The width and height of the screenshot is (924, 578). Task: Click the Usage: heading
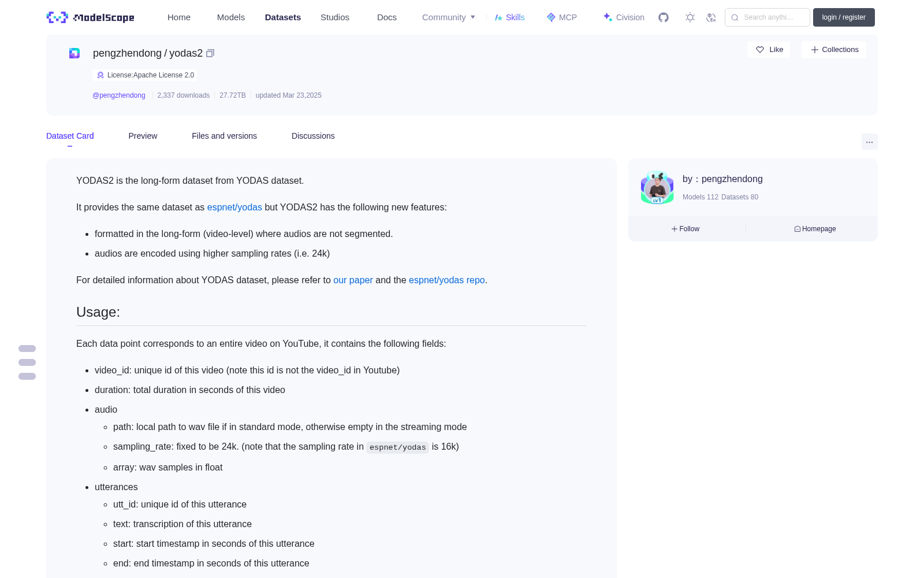point(98,312)
